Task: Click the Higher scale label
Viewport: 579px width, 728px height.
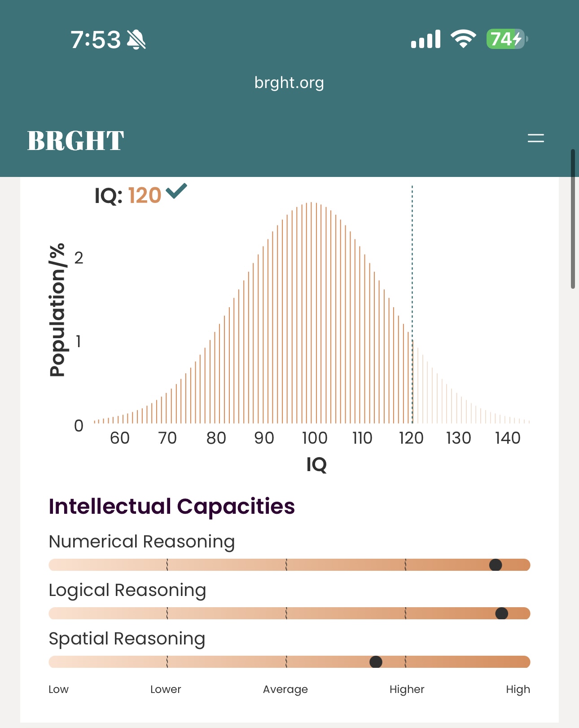Action: [x=407, y=689]
